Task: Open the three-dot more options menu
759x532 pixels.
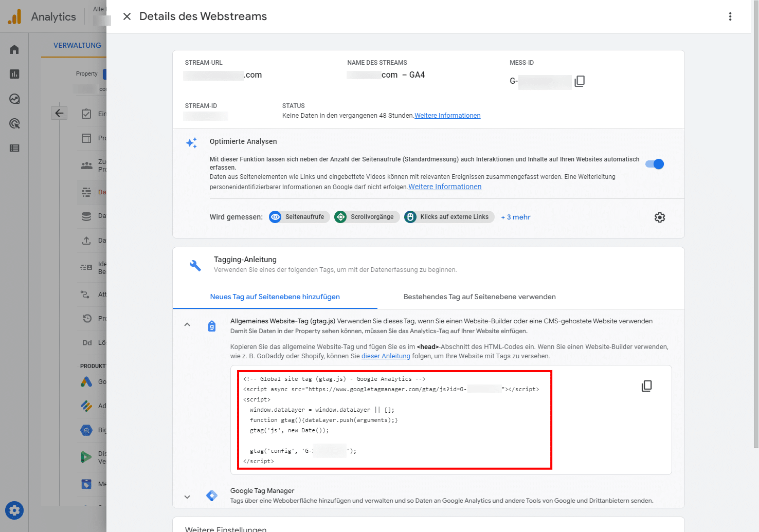Action: click(730, 16)
